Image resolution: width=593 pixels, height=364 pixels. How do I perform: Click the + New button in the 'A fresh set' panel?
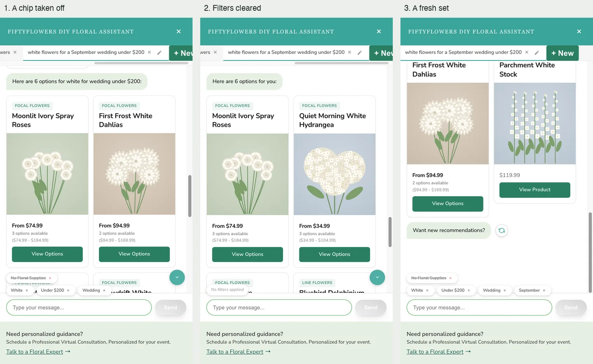click(563, 53)
